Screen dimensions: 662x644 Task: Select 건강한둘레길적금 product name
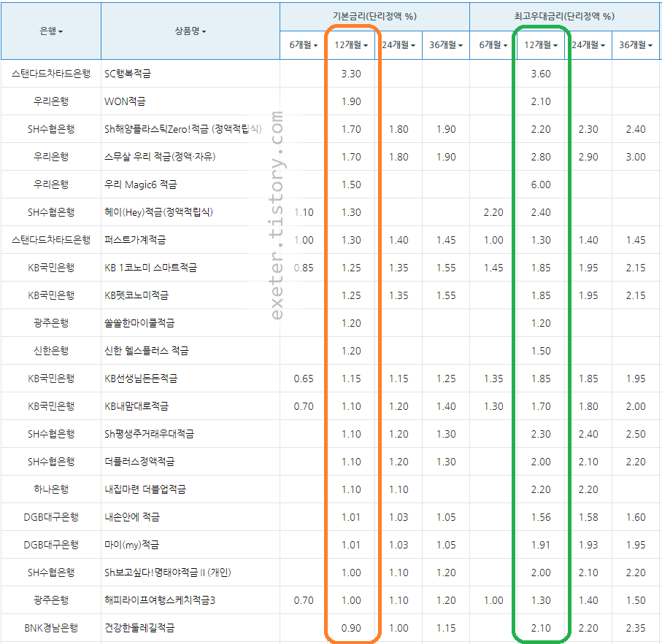tap(139, 628)
